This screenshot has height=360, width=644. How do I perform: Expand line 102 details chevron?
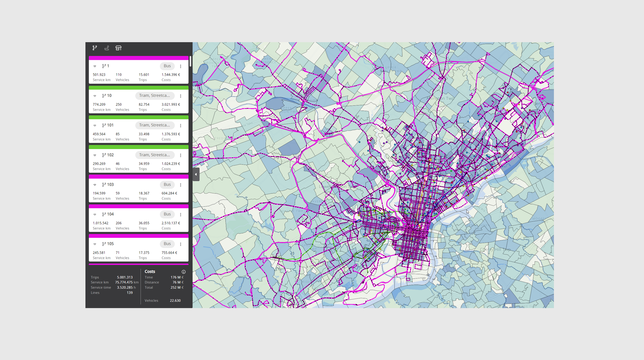pos(95,155)
